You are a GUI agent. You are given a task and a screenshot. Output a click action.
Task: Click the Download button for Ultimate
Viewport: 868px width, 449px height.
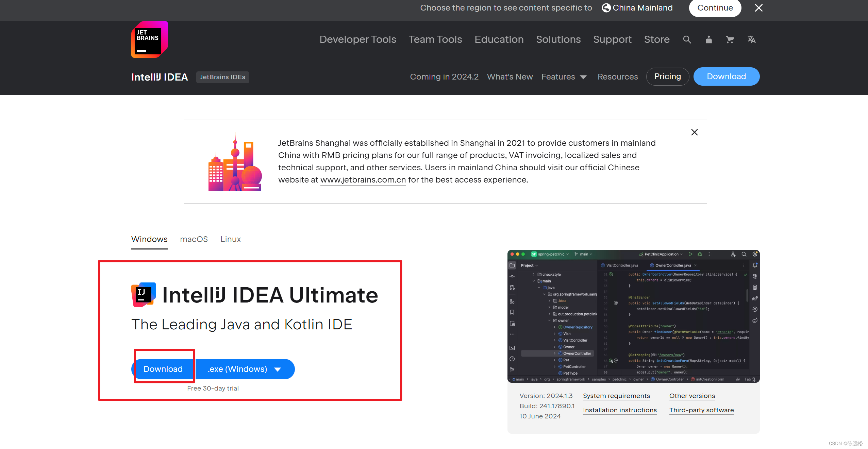(162, 368)
